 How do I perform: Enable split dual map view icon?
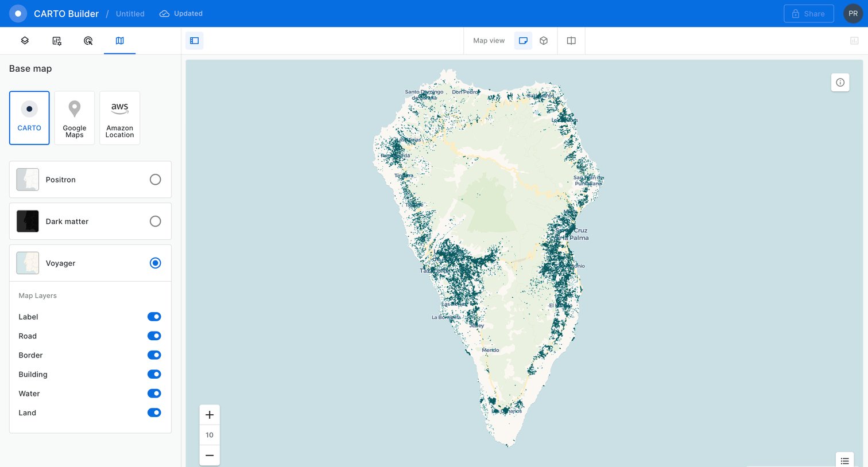(x=571, y=41)
